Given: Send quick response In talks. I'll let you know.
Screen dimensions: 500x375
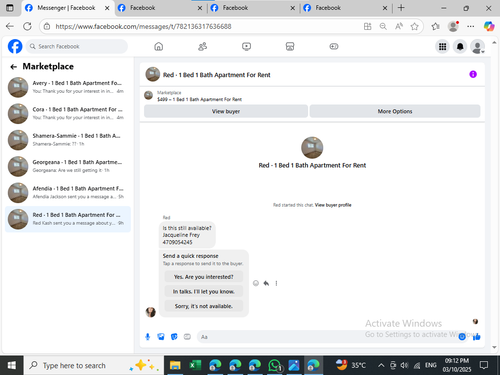Looking at the screenshot, I should 204,291.
